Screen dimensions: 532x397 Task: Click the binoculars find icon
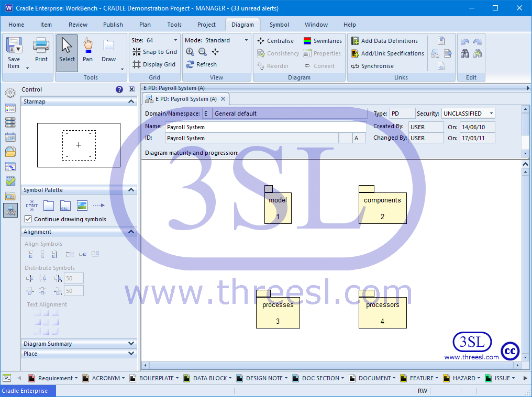click(465, 53)
